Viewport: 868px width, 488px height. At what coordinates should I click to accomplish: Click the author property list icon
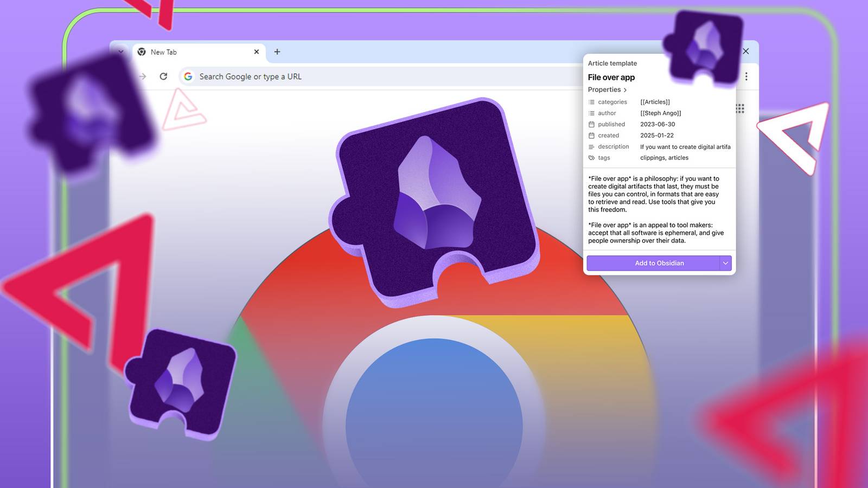click(x=592, y=113)
